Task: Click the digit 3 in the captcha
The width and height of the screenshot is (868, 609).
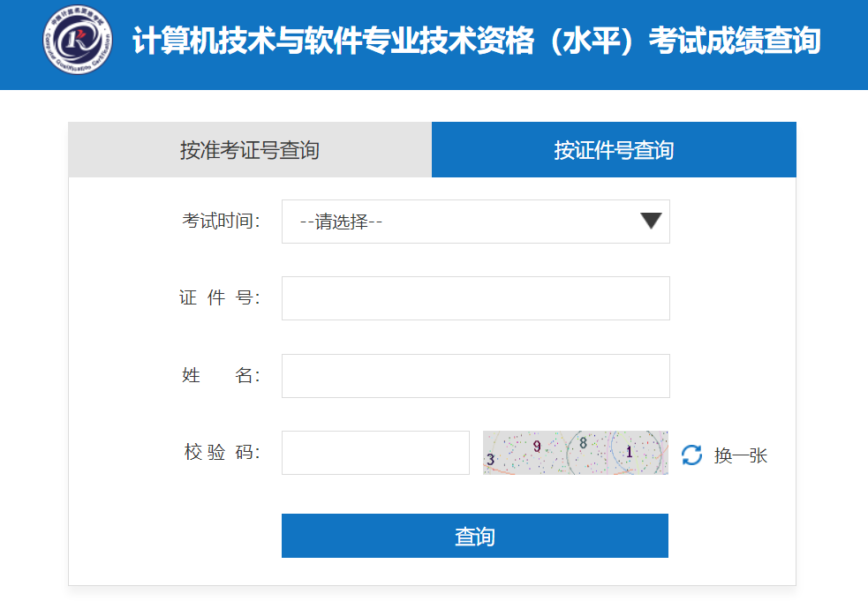Action: click(x=490, y=459)
